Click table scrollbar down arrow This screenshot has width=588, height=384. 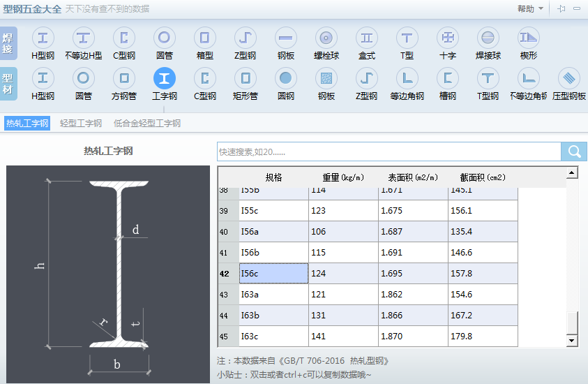click(x=571, y=341)
